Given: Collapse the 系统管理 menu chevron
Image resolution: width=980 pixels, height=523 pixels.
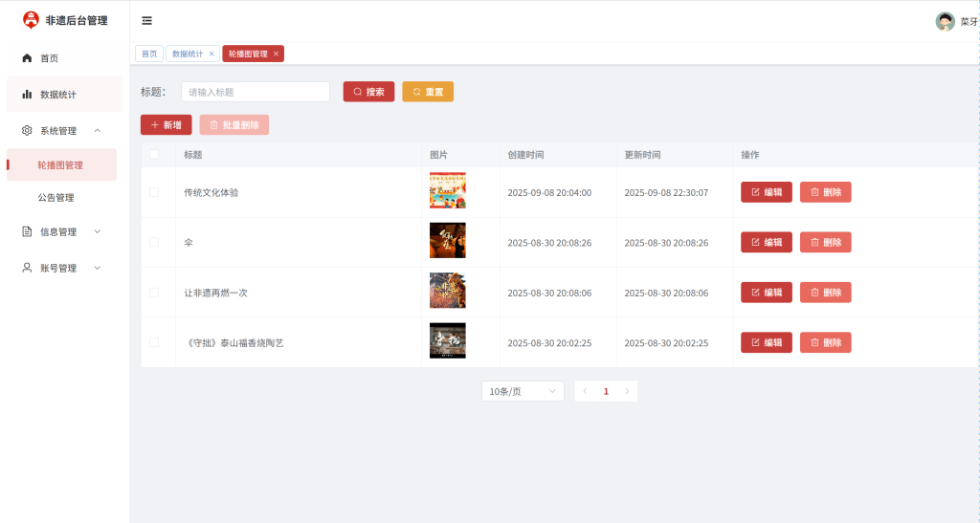Looking at the screenshot, I should pos(98,130).
